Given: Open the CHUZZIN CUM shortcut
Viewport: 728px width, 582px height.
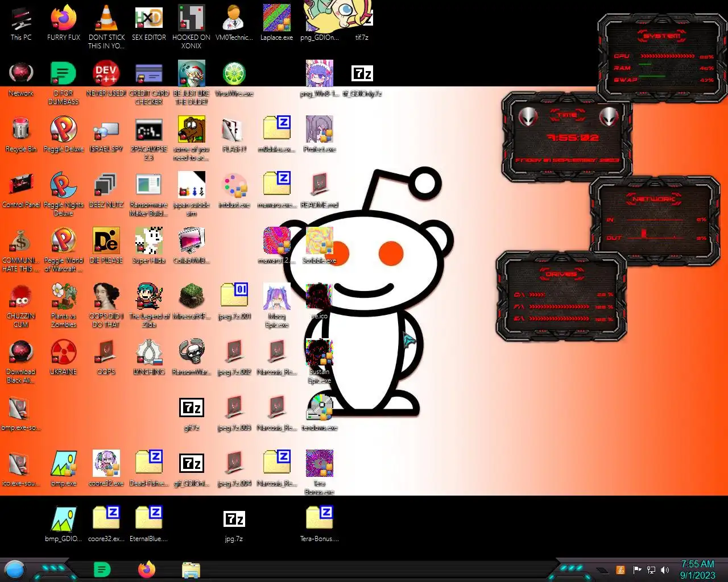Looking at the screenshot, I should (21, 306).
